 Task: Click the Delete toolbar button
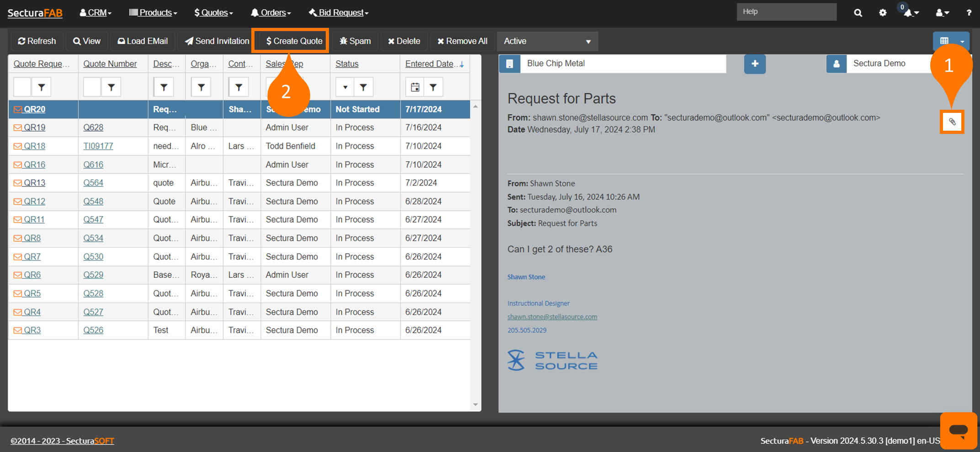tap(404, 41)
